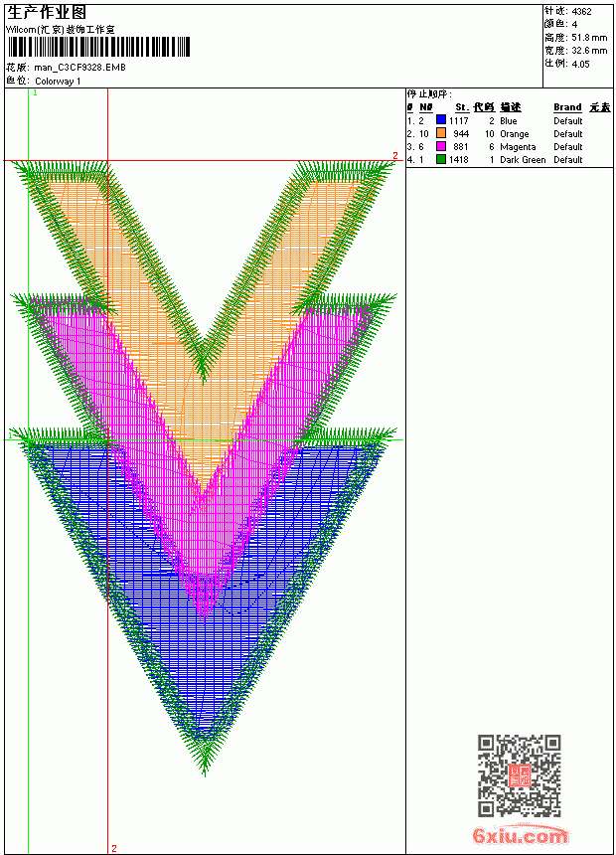Click the Dark Green color swatch

point(441,159)
